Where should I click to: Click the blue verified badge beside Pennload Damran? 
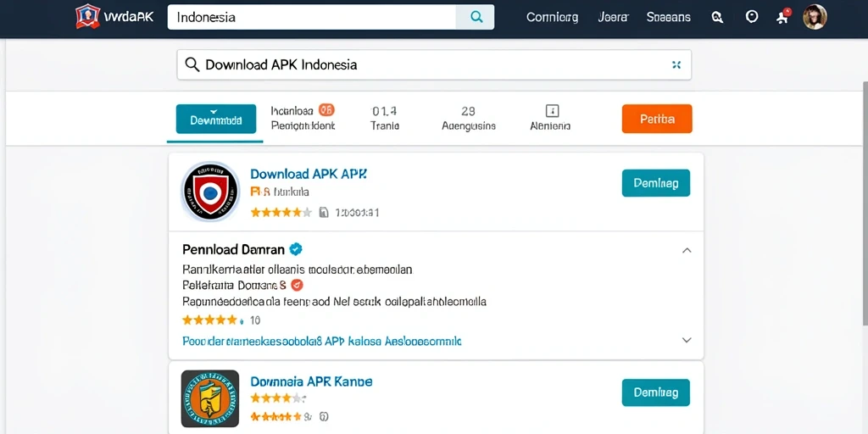[x=296, y=250]
